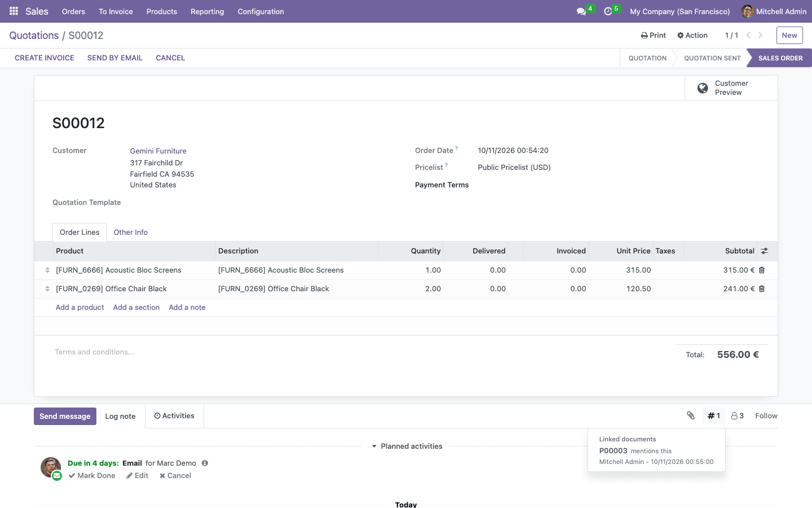The width and height of the screenshot is (812, 508).
Task: Open the conversations chat icon
Action: point(581,11)
